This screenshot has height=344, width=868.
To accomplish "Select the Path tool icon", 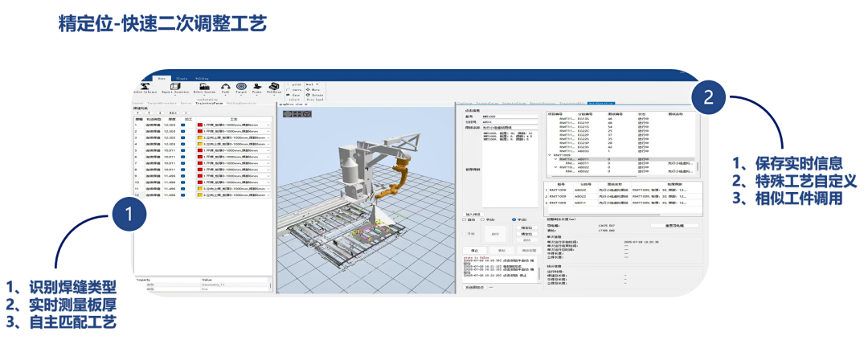I will (226, 88).
